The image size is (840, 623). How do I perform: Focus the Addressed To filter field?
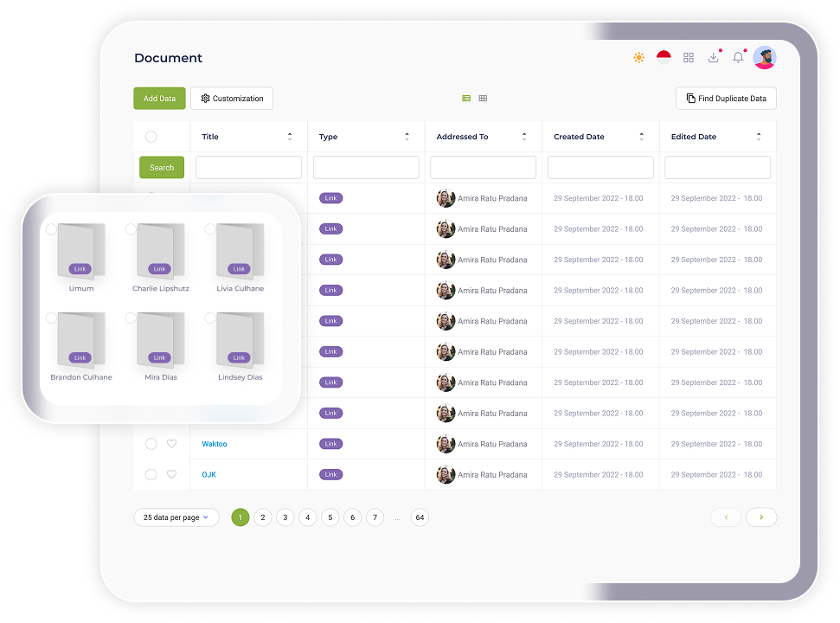pos(483,168)
